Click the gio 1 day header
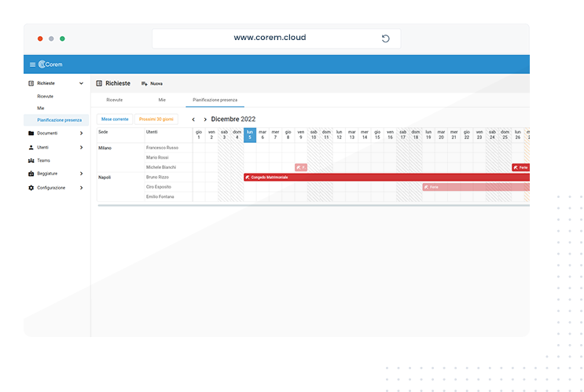Image resolution: width=584 pixels, height=392 pixels. pos(199,135)
